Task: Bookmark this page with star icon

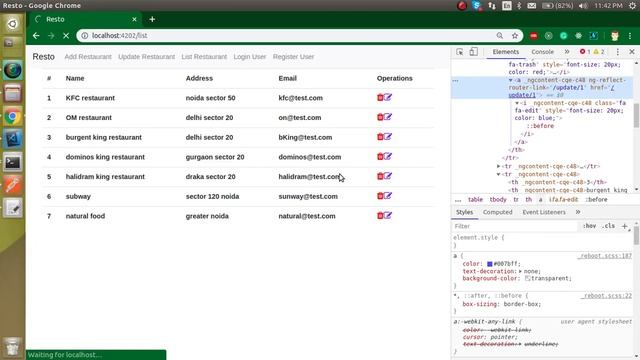Action: pos(515,36)
